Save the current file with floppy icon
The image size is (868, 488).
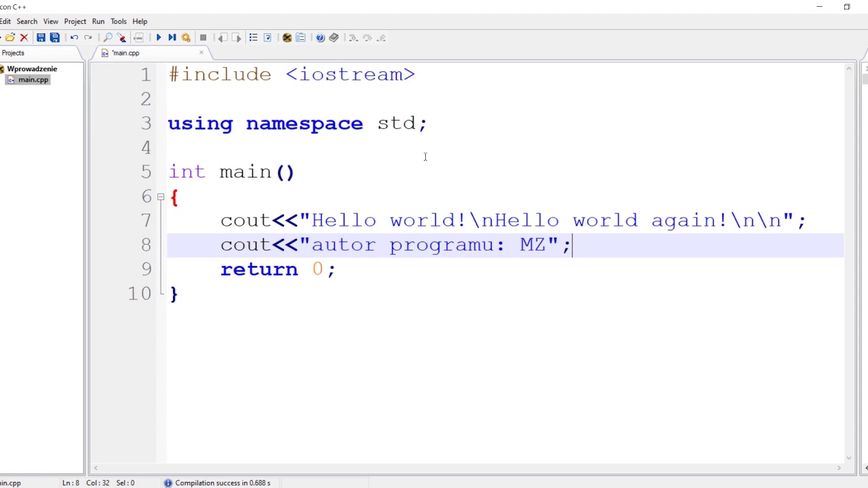41,38
